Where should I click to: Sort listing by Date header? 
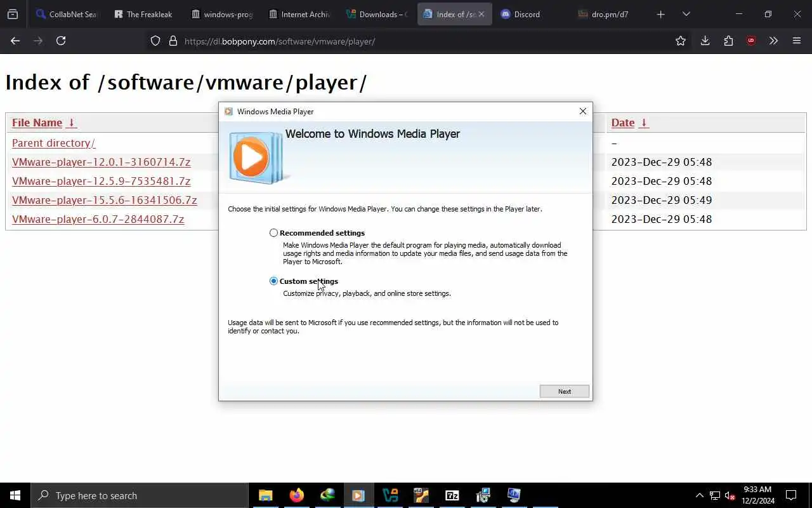pos(622,123)
